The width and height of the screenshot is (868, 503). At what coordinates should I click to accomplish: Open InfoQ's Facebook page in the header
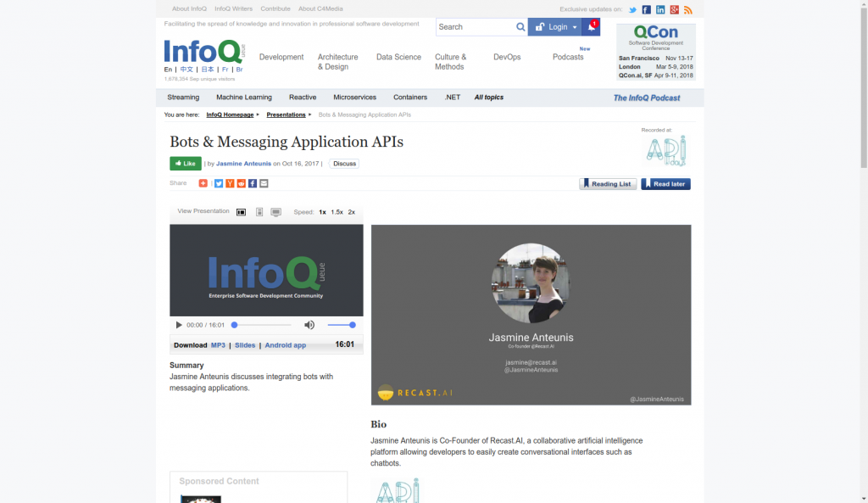(x=646, y=10)
